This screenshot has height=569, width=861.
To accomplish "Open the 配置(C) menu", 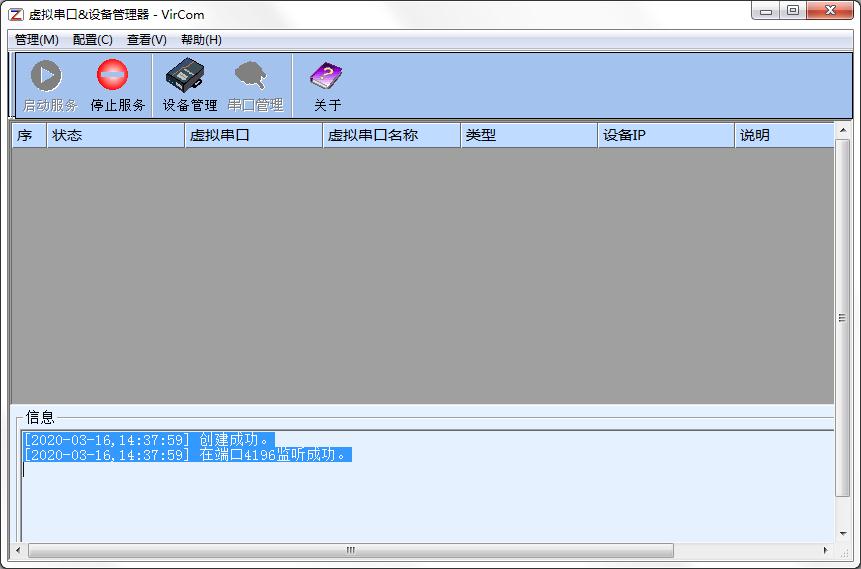I will coord(92,40).
